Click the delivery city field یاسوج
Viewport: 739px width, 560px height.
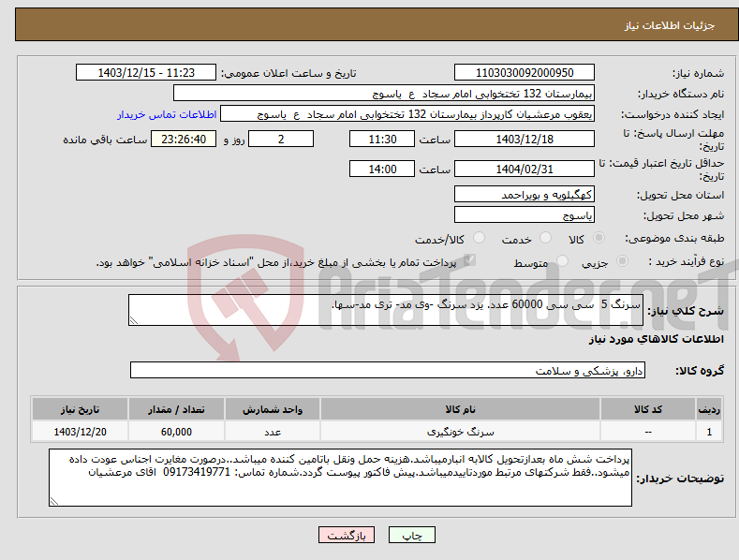point(525,215)
